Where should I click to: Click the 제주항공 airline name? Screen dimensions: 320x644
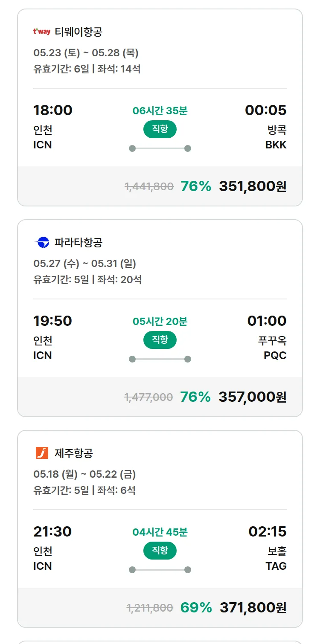(x=73, y=453)
